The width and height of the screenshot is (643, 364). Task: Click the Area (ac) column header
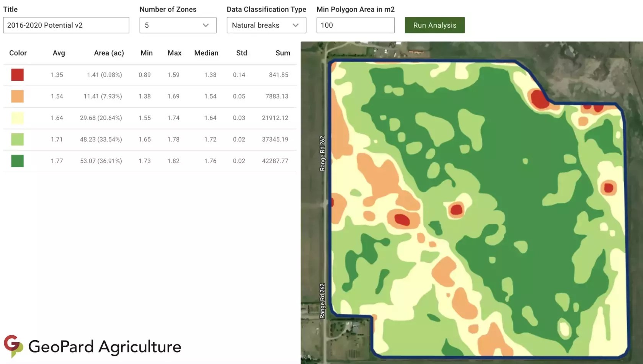pyautogui.click(x=109, y=53)
